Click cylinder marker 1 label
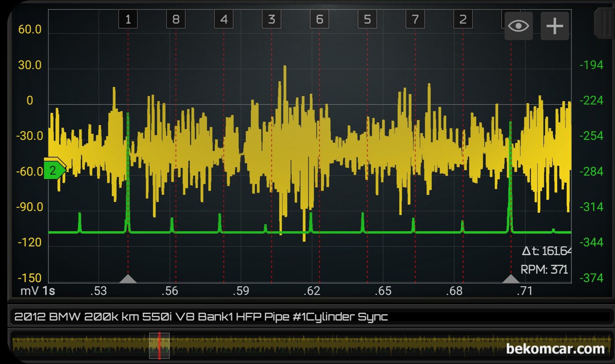 point(128,20)
